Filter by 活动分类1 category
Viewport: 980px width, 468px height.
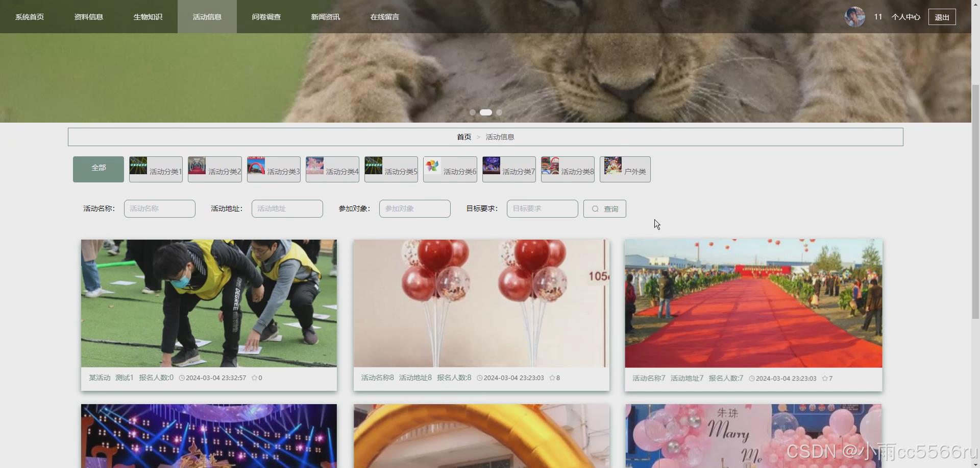(x=156, y=169)
